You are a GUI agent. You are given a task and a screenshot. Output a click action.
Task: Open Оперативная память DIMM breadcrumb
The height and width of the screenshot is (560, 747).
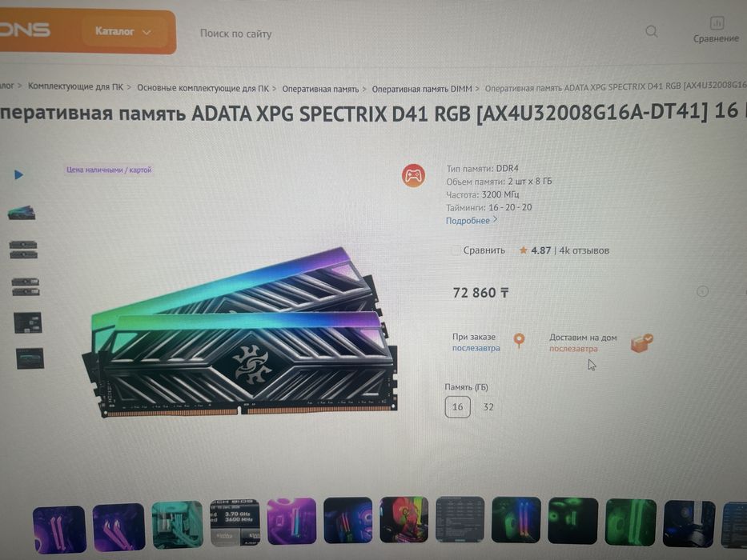(422, 89)
